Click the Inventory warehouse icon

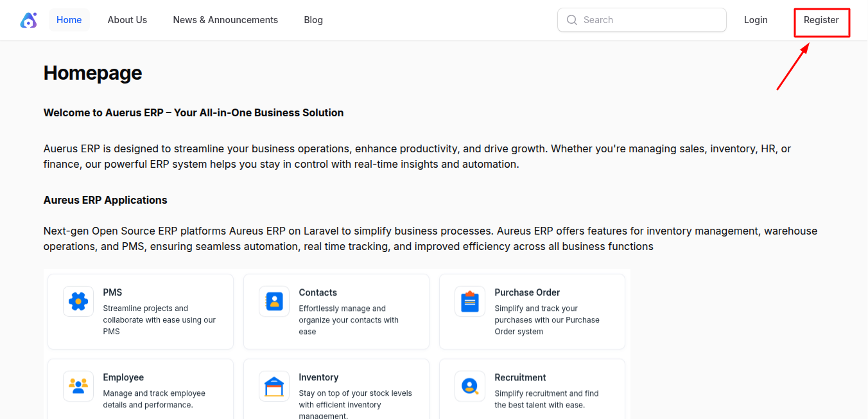coord(274,386)
